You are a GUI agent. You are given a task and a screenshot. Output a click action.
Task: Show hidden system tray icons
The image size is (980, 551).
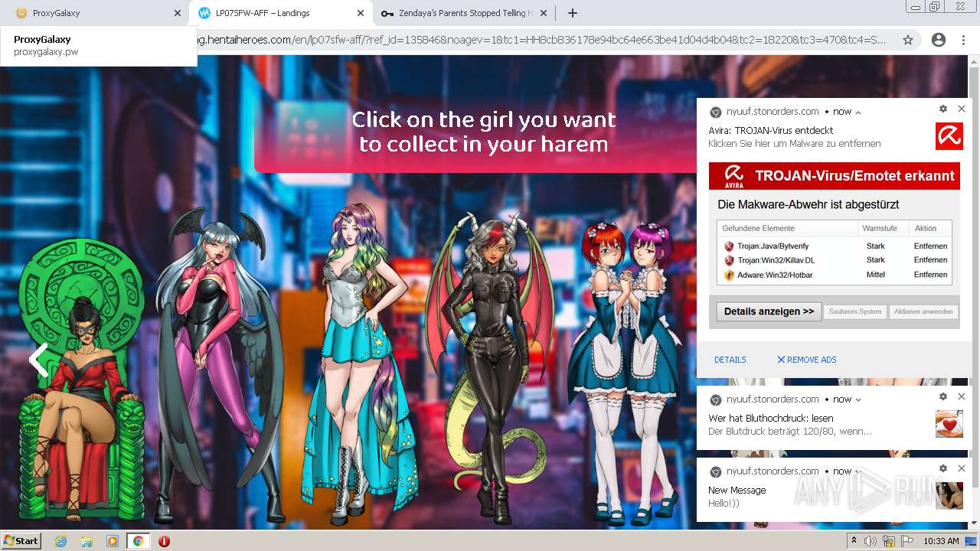854,541
